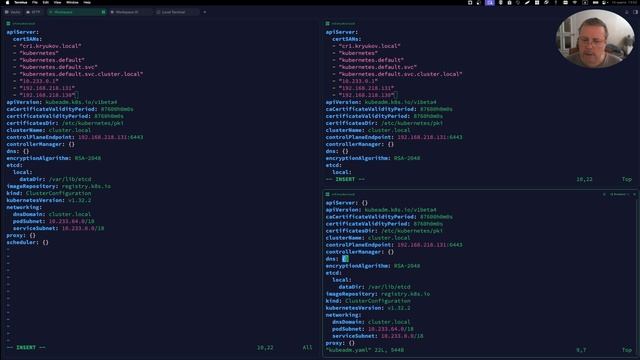Open the date and time in the menu bar

pos(624,2)
